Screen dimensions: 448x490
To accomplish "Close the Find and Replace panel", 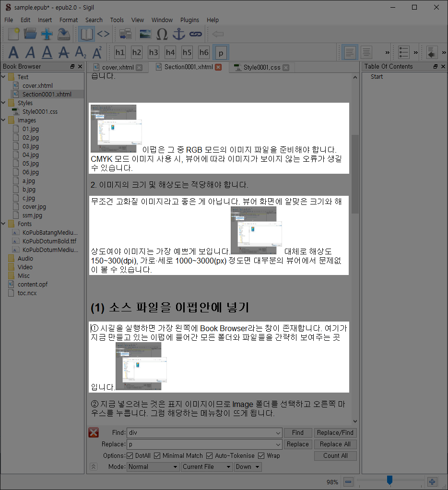I will pyautogui.click(x=94, y=433).
